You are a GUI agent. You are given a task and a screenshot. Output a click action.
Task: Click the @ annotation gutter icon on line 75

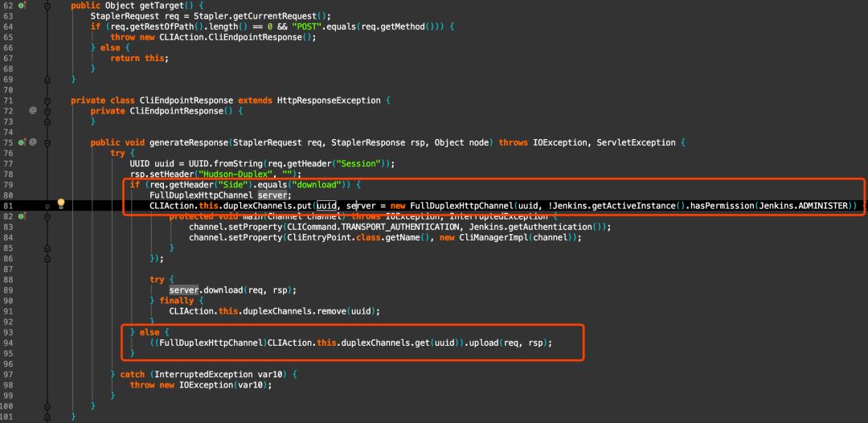pyautogui.click(x=33, y=142)
